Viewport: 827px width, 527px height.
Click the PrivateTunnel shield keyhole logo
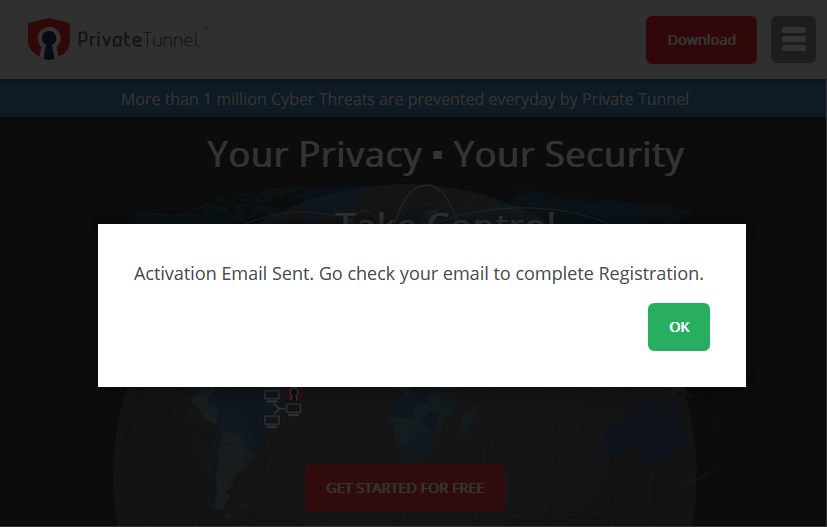(x=49, y=39)
